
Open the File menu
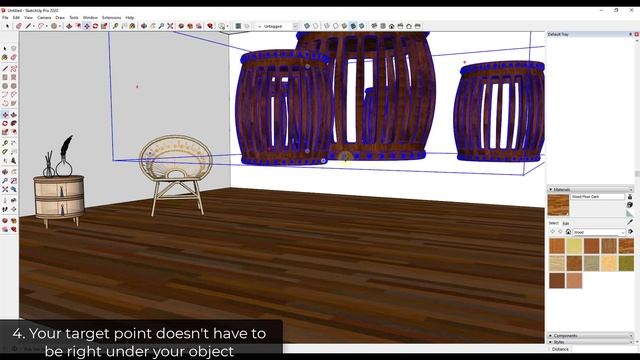click(x=5, y=18)
